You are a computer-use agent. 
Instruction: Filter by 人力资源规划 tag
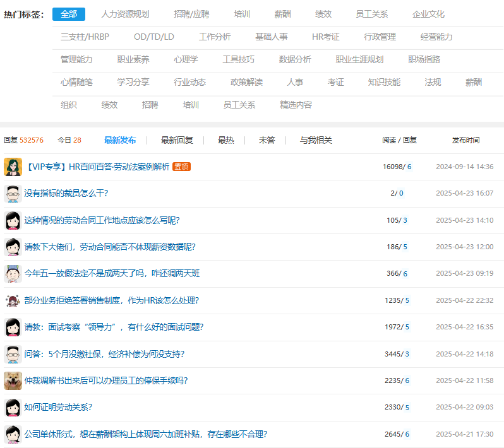coord(125,14)
